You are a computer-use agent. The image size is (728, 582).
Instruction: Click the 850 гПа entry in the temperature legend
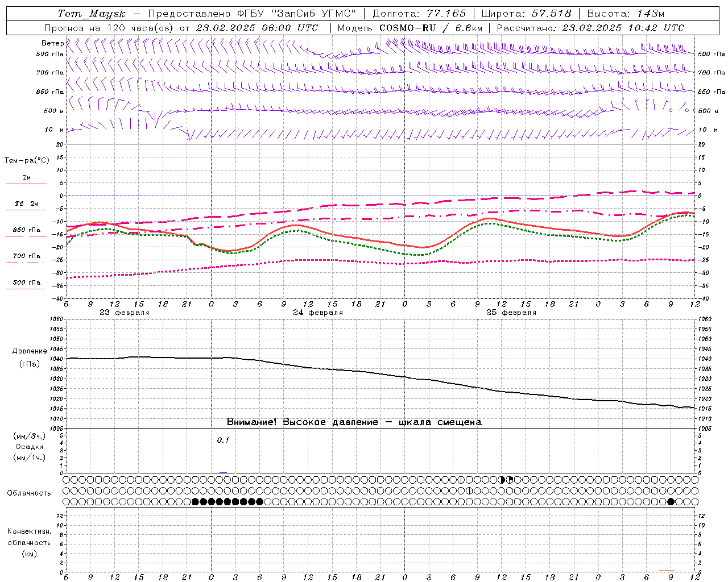(x=26, y=230)
